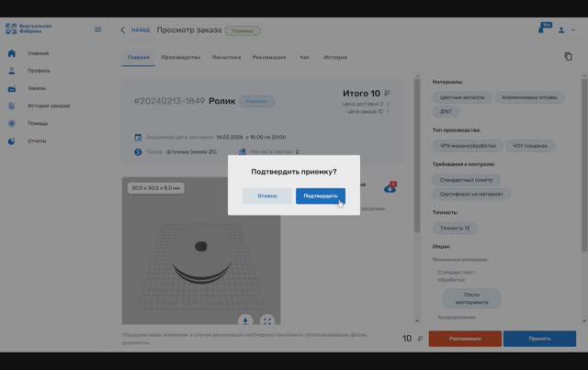
Task: Click the Цветные металлы material chip
Action: 462,97
